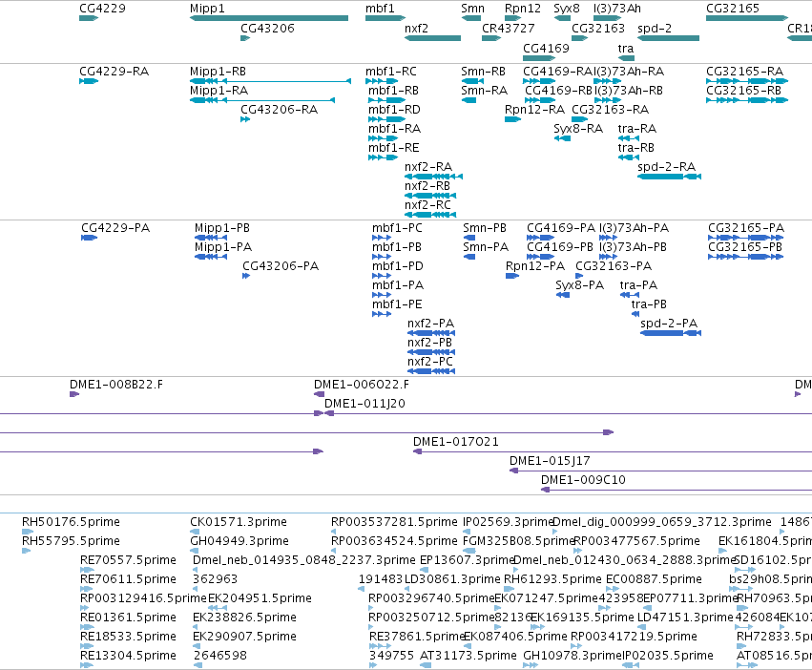Image resolution: width=812 pixels, height=670 pixels.
Task: Click the DME1-017O21 clone label
Action: pos(456,442)
